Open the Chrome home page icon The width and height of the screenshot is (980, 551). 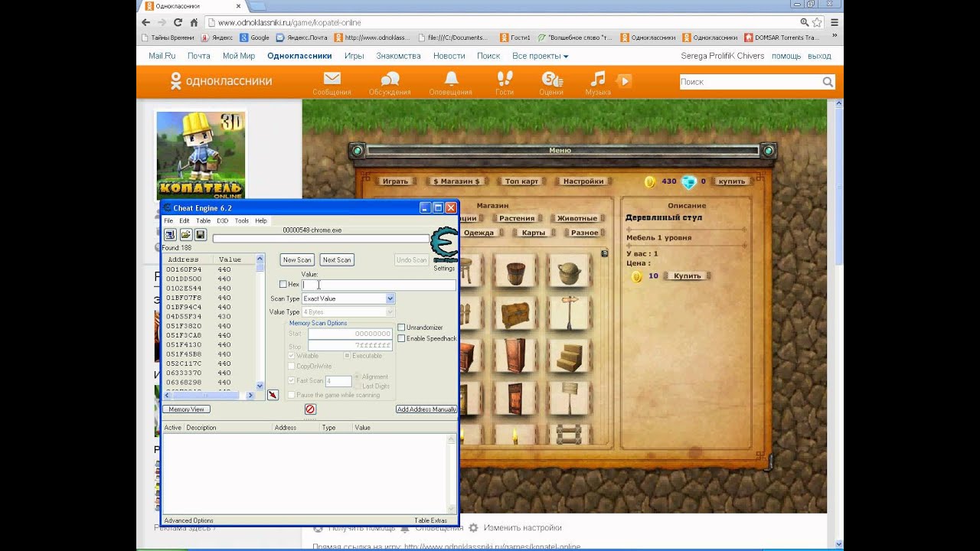point(194,22)
